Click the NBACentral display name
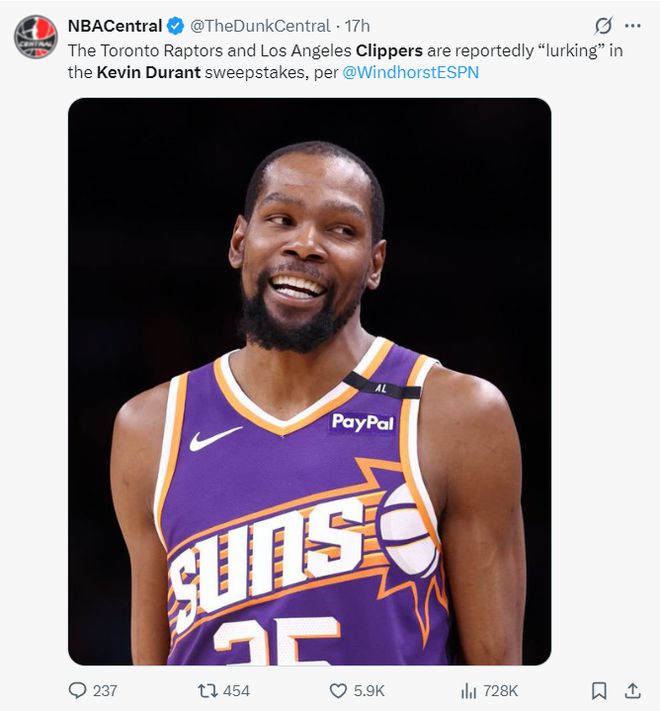This screenshot has height=711, width=660. tap(114, 26)
